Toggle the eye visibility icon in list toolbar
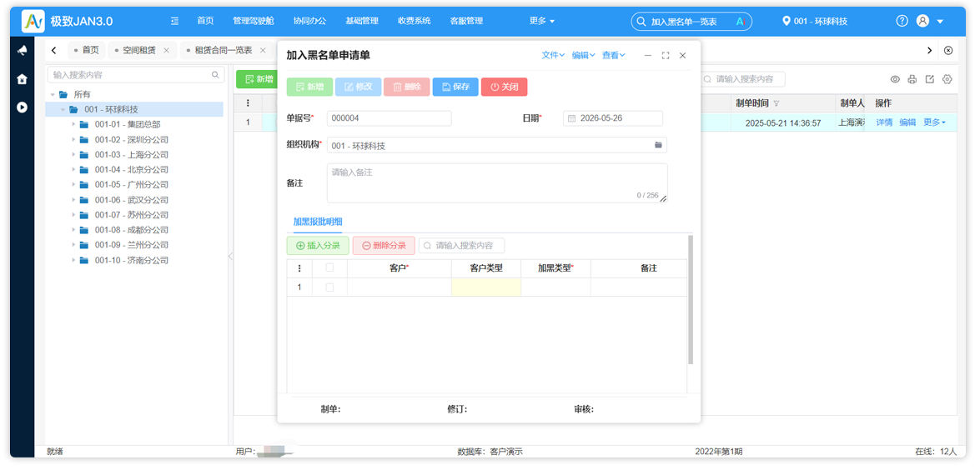The width and height of the screenshot is (980, 470). 895,79
